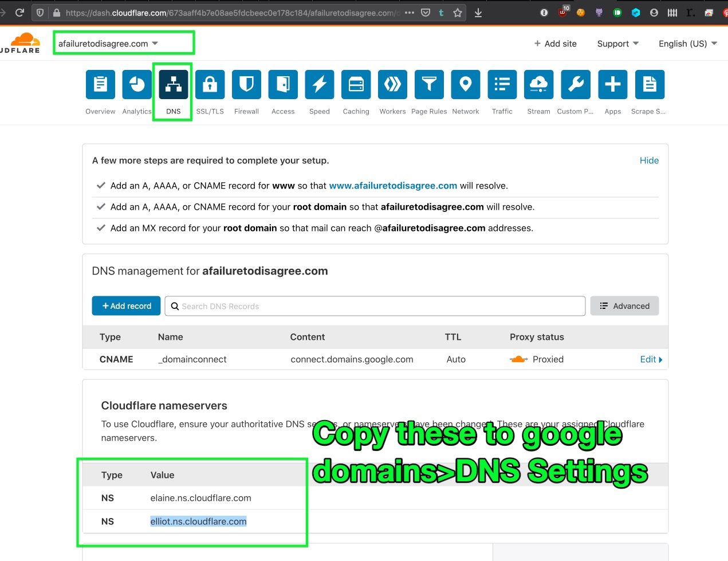Open the Access door icon
This screenshot has width=728, height=561.
pos(284,85)
